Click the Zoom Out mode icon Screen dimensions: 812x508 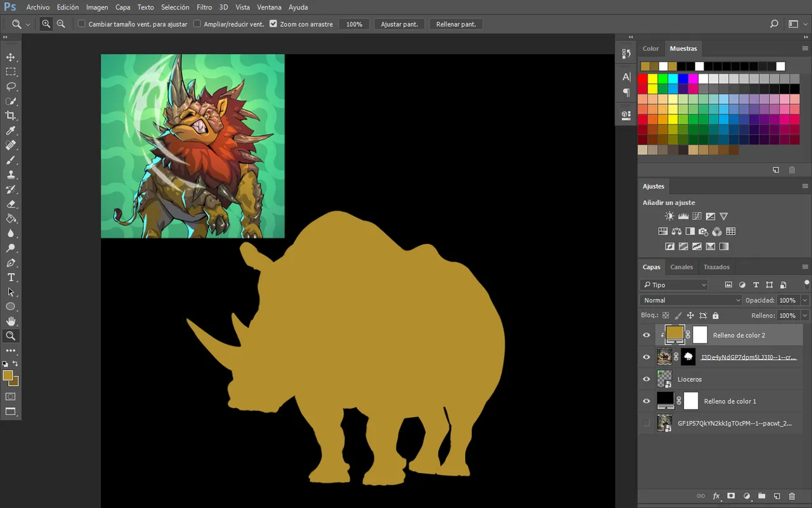point(61,24)
